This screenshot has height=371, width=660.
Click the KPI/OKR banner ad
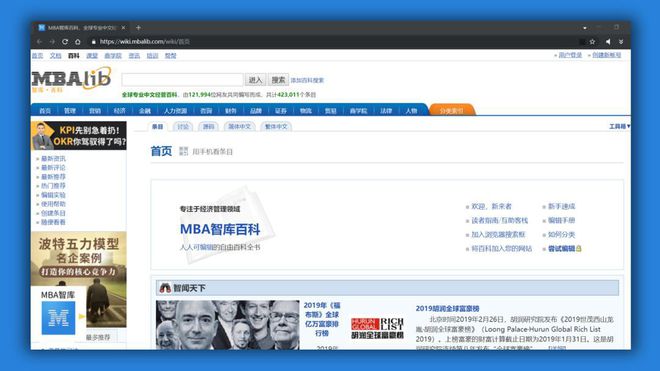click(x=79, y=136)
